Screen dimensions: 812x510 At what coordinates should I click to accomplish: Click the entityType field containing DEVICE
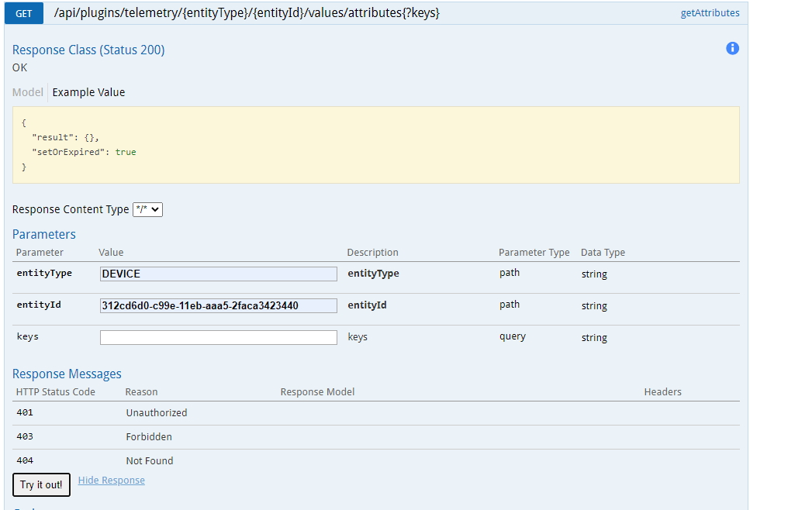click(x=218, y=274)
